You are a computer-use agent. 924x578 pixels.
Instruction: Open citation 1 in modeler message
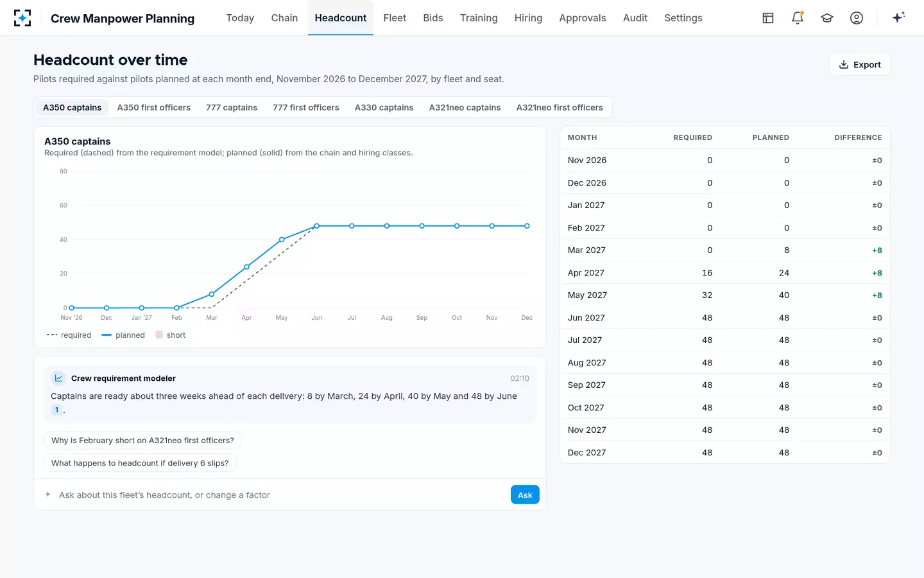click(56, 410)
